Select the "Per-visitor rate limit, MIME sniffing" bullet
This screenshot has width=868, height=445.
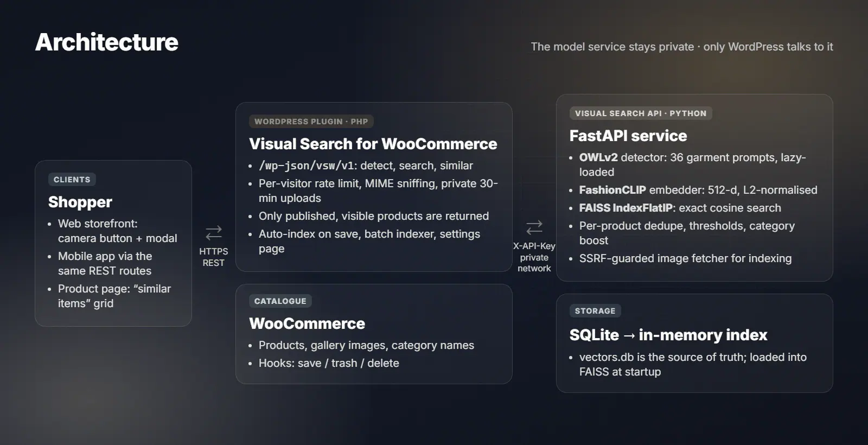coord(378,190)
